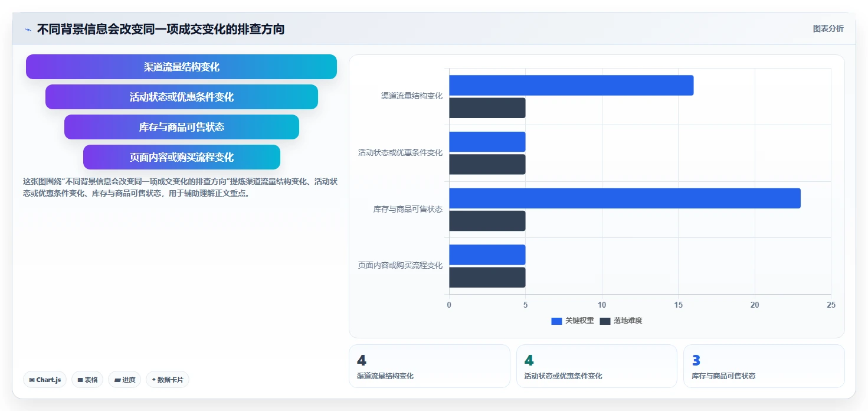Click the description paragraph under the funnel
The width and height of the screenshot is (868, 411).
(180, 187)
